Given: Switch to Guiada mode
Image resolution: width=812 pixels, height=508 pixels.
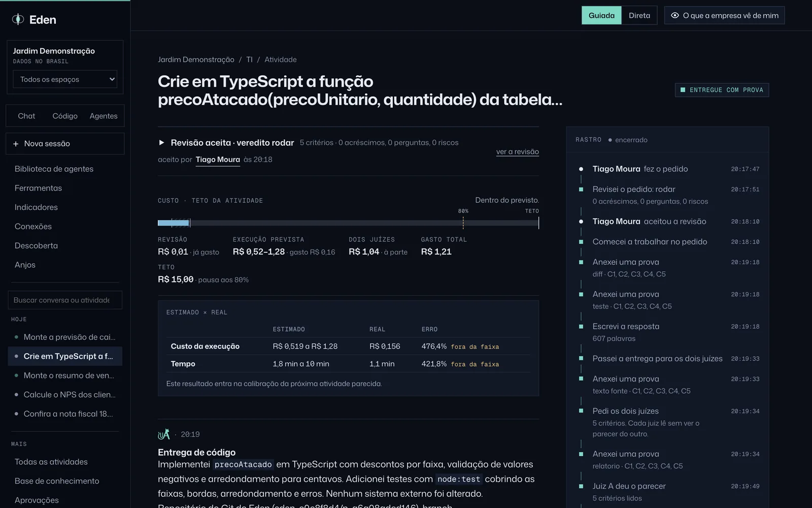Looking at the screenshot, I should point(601,15).
